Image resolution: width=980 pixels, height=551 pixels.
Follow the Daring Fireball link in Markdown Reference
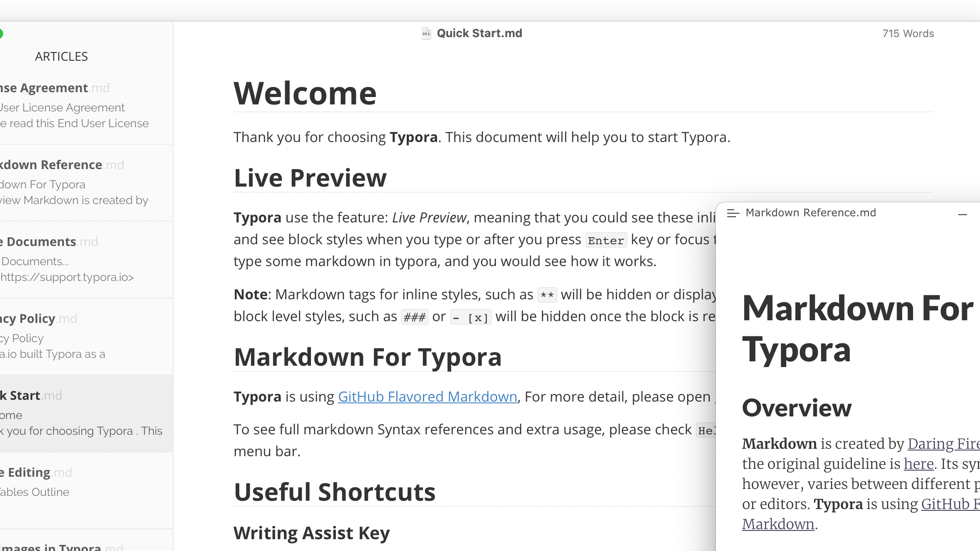(943, 444)
